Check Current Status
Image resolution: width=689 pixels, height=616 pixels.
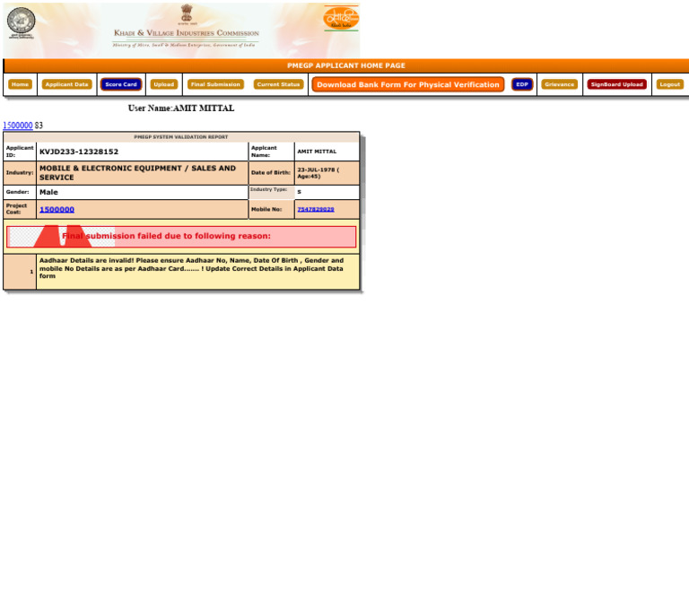pyautogui.click(x=278, y=84)
